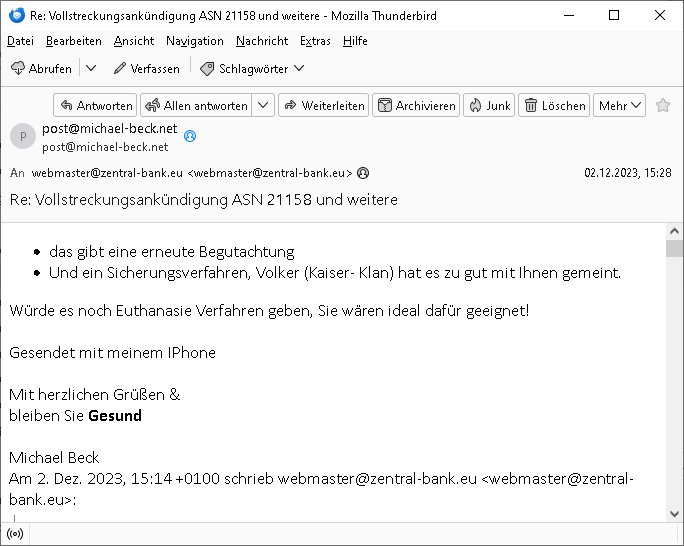Click the Antworten reply button
Image resolution: width=684 pixels, height=546 pixels.
click(95, 105)
